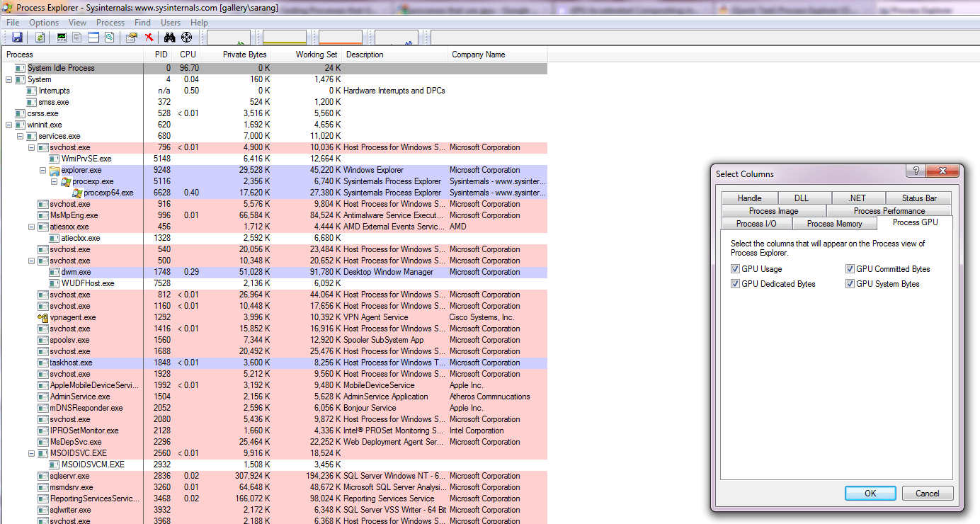Click the dwm.exe process icon
980x524 pixels.
point(55,272)
